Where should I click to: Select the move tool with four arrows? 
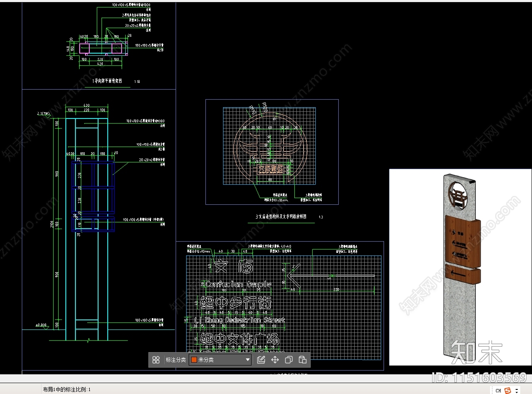point(275,360)
